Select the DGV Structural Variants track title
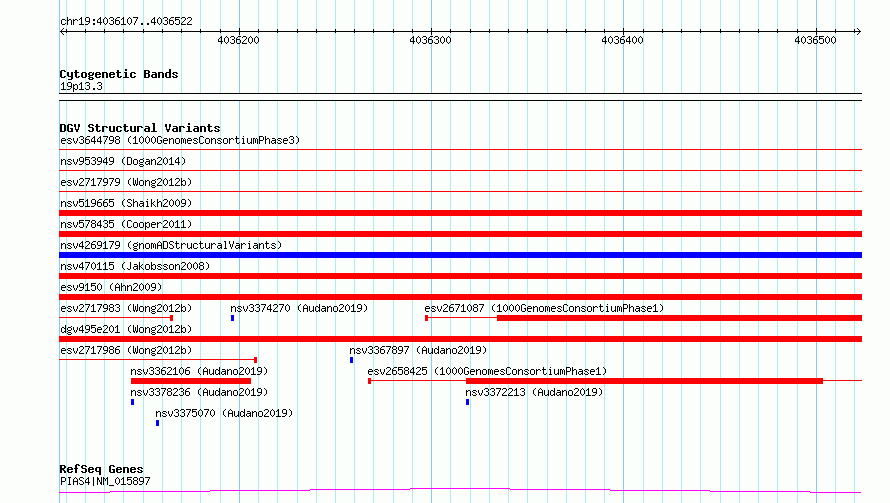Screen dimensions: 890x503 coord(140,128)
